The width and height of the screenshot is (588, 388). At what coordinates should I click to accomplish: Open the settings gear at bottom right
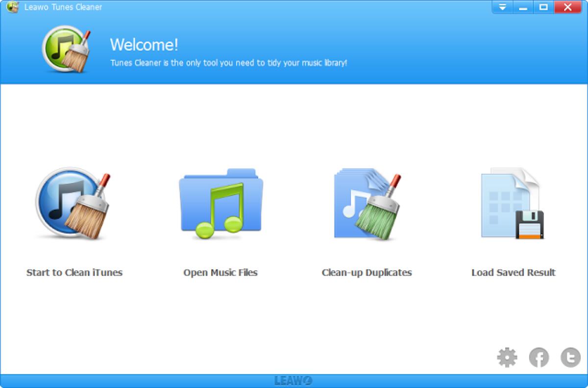508,357
